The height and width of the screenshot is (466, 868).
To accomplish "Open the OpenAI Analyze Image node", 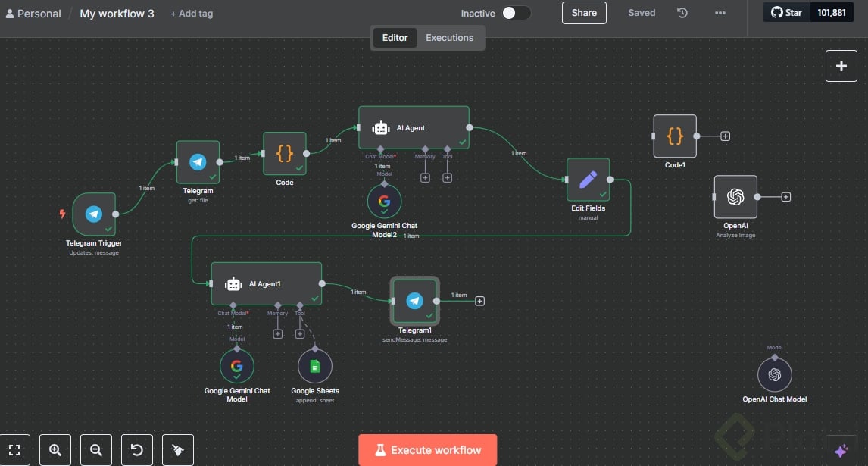I will pyautogui.click(x=735, y=197).
